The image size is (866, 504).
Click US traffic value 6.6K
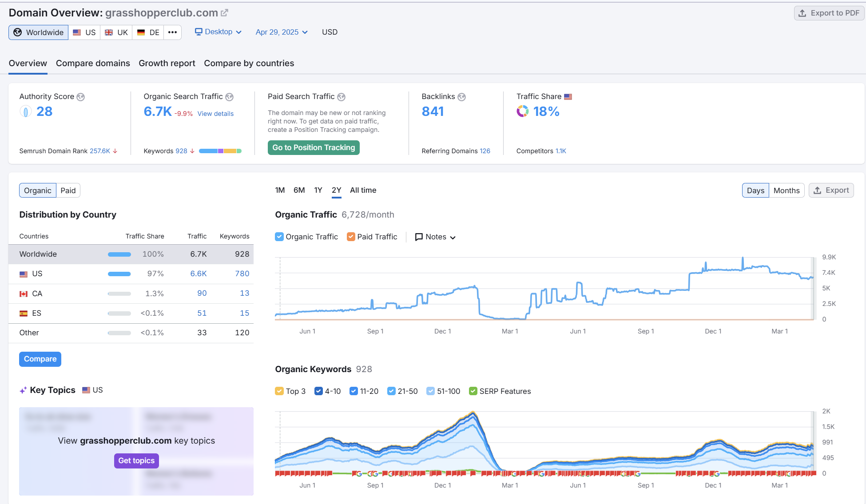click(199, 274)
